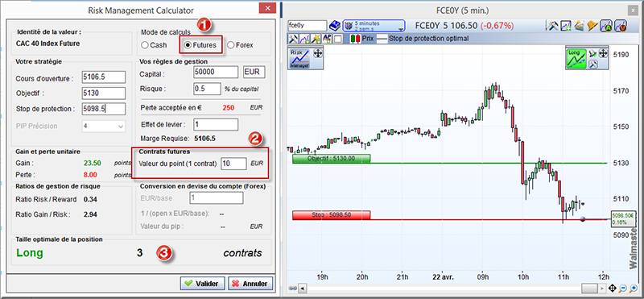Open the EUR currency field beside Capital
The width and height of the screenshot is (644, 299).
pos(254,72)
